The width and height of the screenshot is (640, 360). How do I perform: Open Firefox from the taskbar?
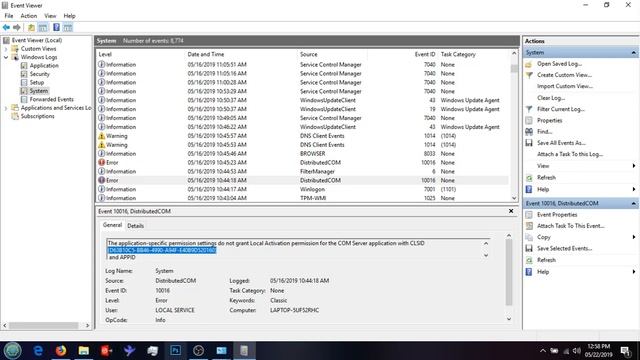coord(61,351)
